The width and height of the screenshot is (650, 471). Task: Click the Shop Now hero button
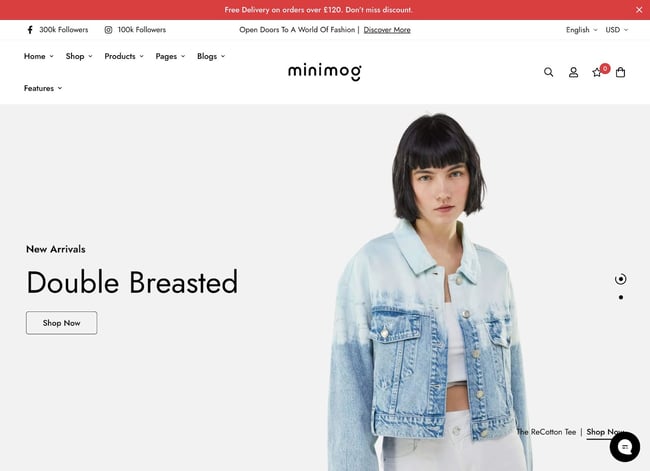(61, 323)
